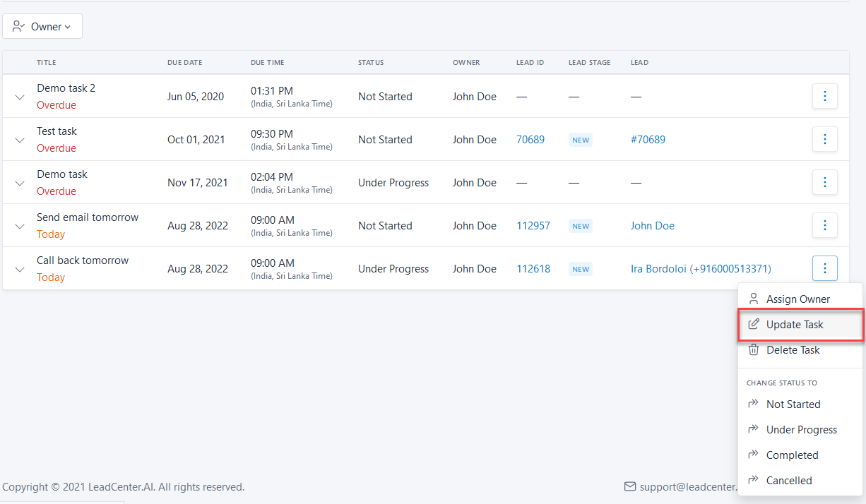
Task: Click the Delete Task trash icon
Action: coord(753,349)
